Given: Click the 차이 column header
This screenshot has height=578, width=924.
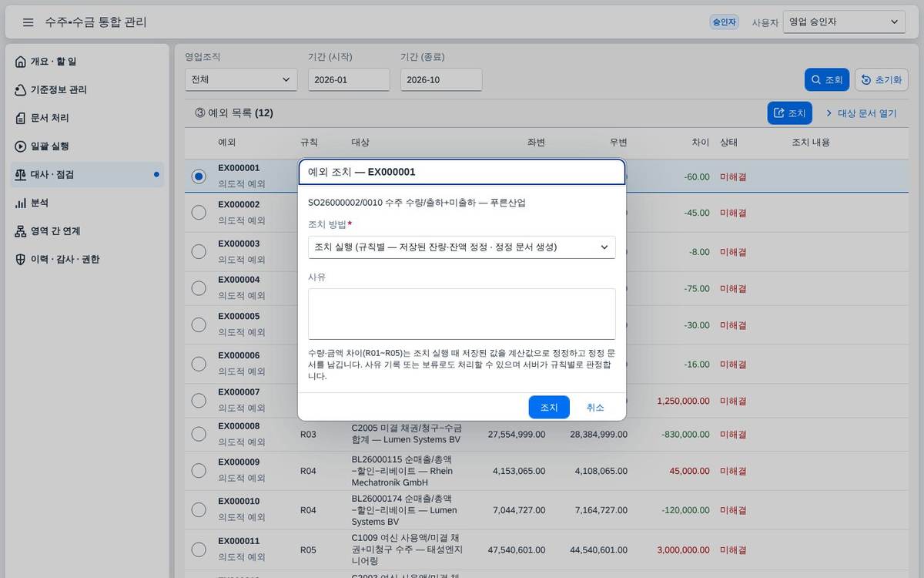Looking at the screenshot, I should pos(701,143).
